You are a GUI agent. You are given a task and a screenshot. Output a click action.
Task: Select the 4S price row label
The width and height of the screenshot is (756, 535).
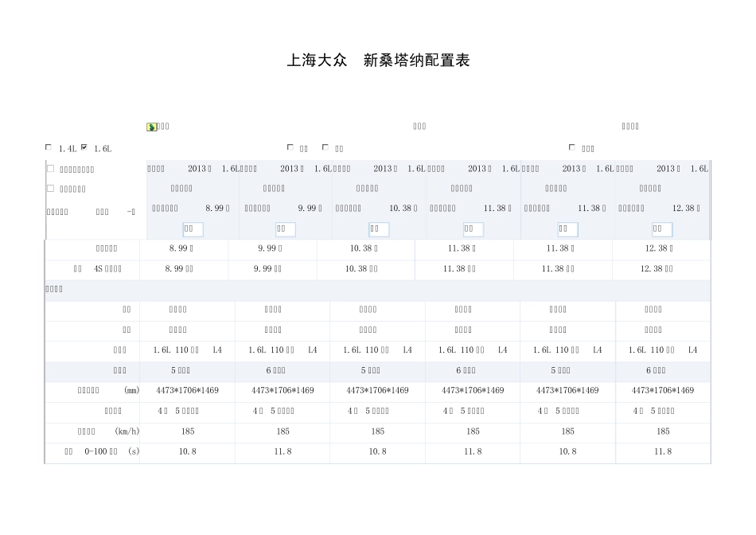97,269
